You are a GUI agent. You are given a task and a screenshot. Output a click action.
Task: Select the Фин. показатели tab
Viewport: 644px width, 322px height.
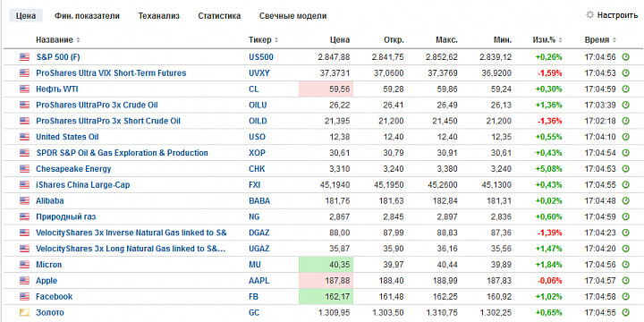coord(87,16)
